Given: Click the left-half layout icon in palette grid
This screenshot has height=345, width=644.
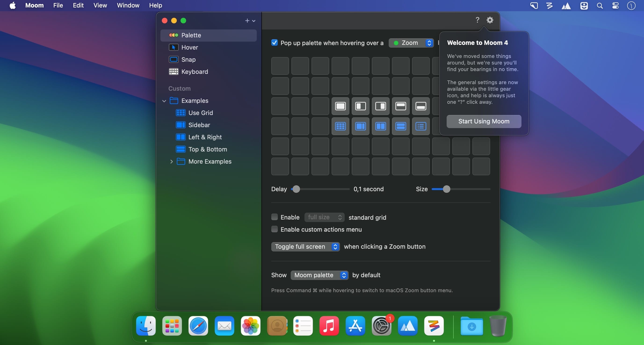Looking at the screenshot, I should pos(360,106).
